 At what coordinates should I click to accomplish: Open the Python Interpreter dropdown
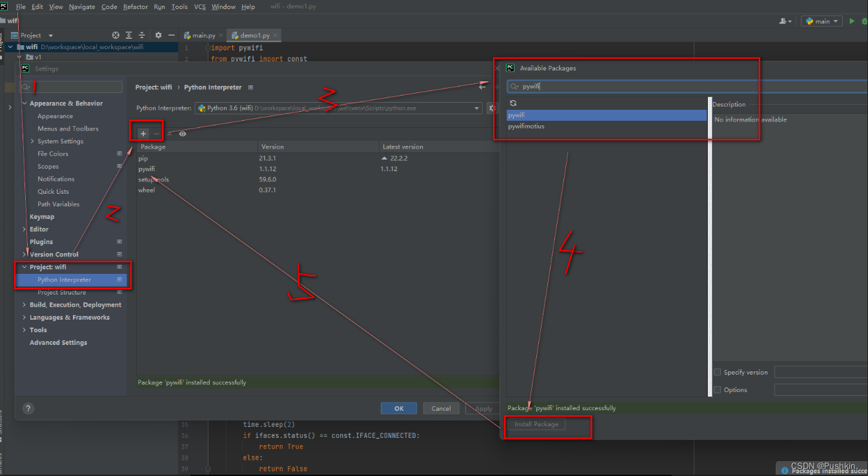point(338,109)
